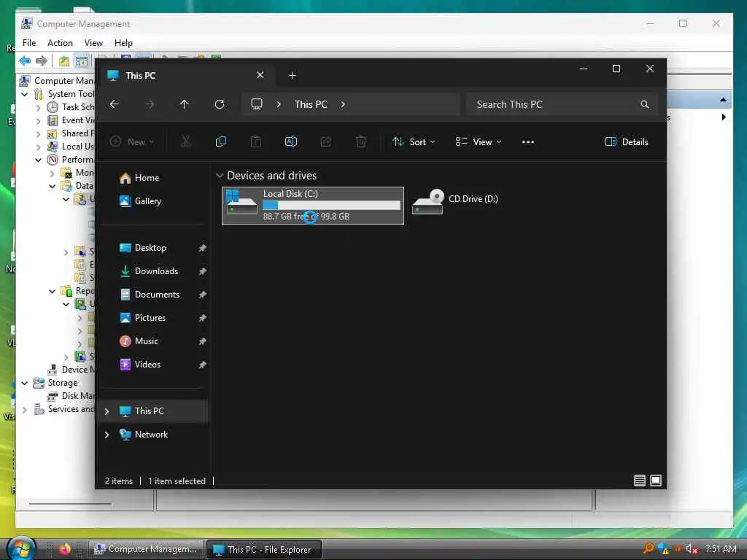Select Local Disk (C:) drive
747x560 pixels.
pyautogui.click(x=312, y=205)
